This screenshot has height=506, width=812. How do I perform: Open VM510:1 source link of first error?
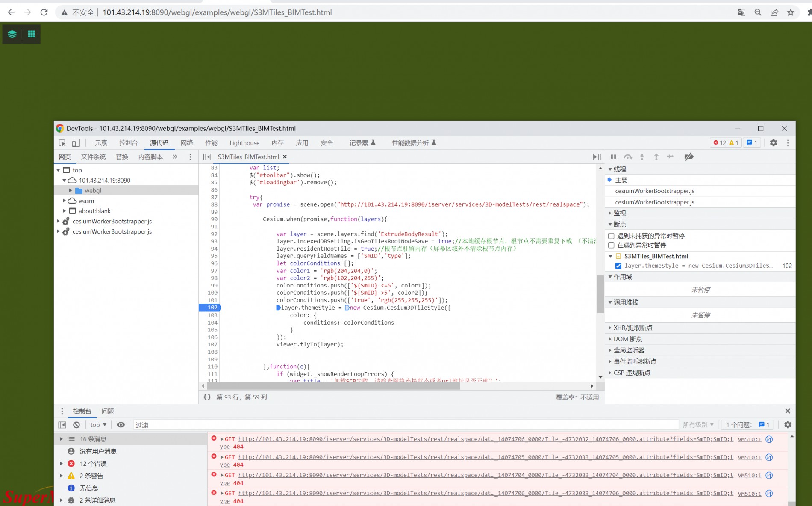point(749,439)
